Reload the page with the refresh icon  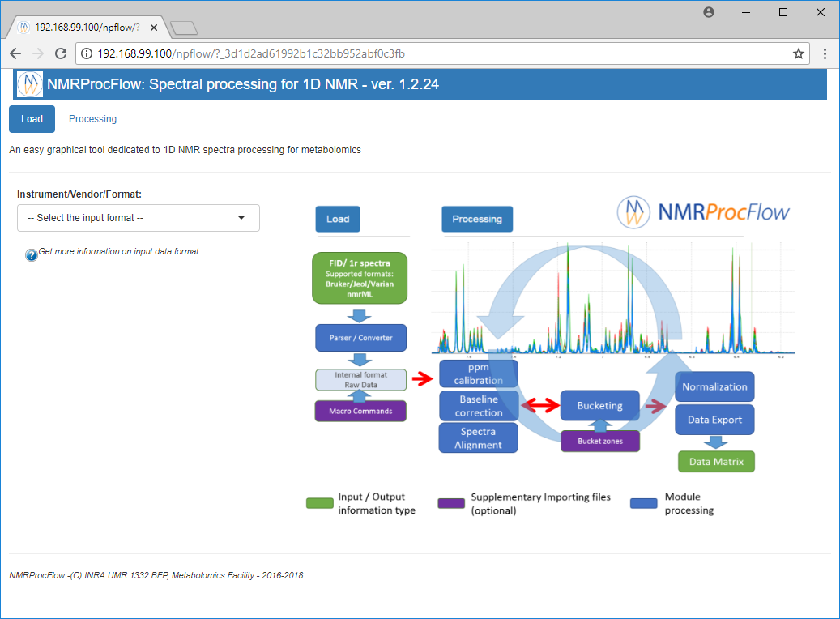[61, 53]
